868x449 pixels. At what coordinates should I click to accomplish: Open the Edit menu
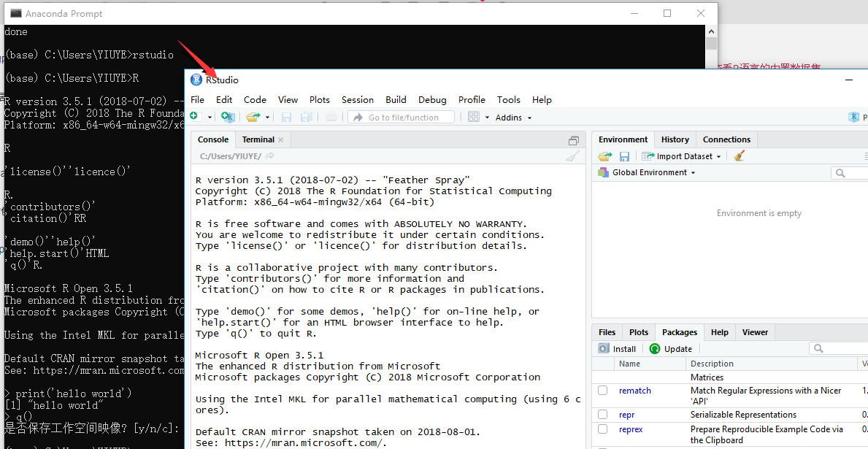[x=224, y=99]
